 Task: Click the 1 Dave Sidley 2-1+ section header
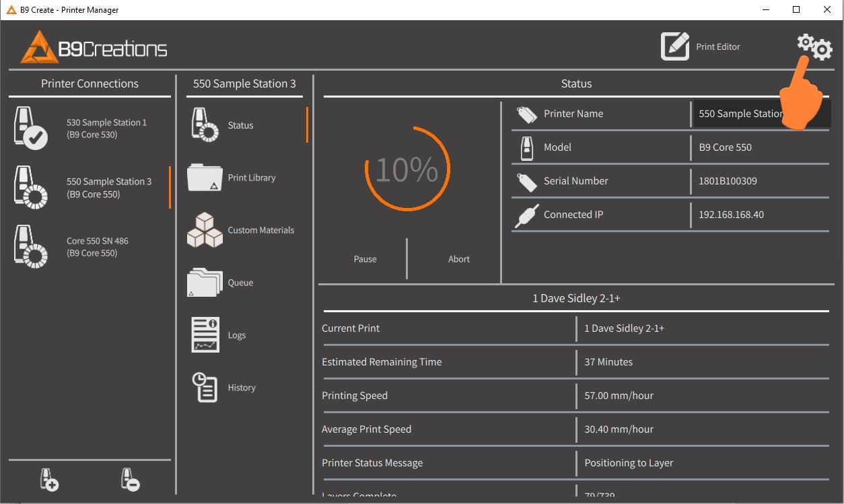(x=576, y=298)
